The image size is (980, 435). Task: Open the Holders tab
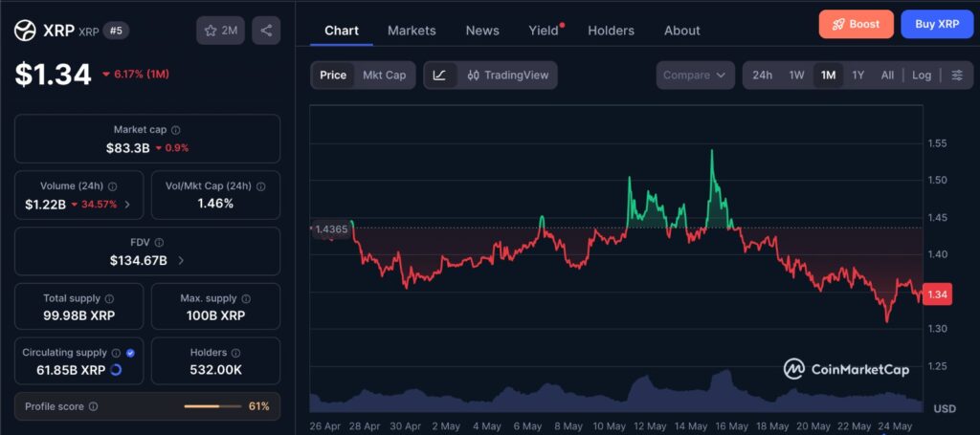click(x=612, y=30)
